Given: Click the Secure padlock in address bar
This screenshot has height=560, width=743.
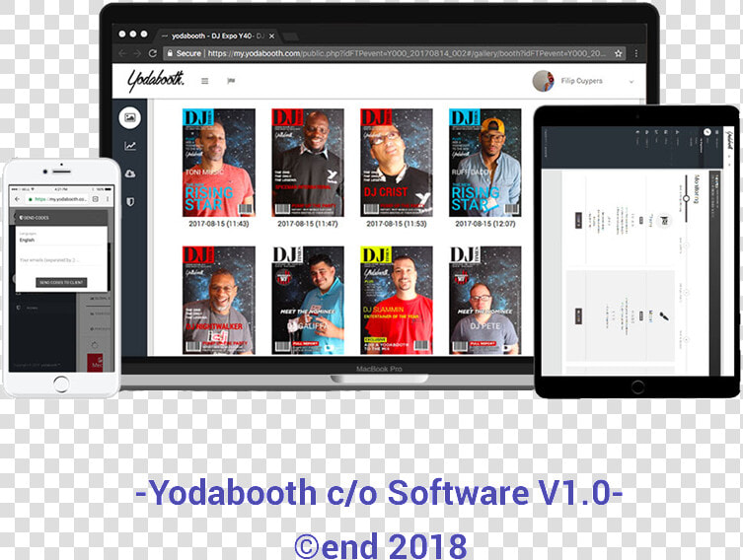Looking at the screenshot, I should [170, 53].
